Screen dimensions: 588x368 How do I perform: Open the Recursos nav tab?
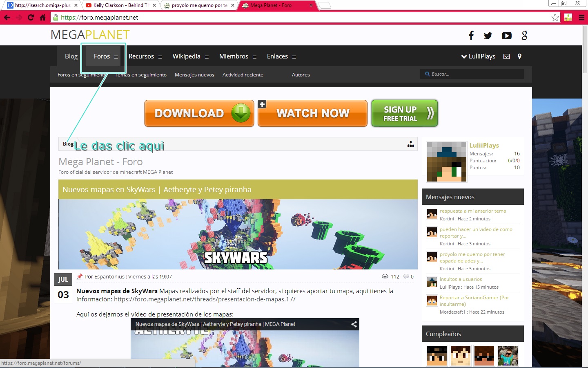(x=141, y=56)
